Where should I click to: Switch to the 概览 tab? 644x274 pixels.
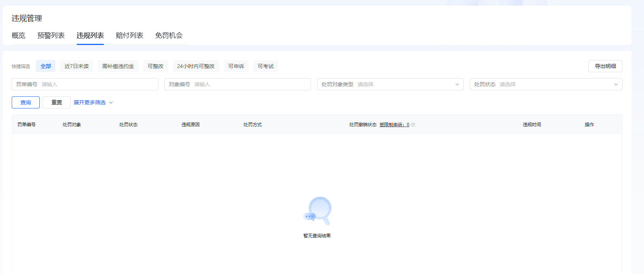pos(19,36)
